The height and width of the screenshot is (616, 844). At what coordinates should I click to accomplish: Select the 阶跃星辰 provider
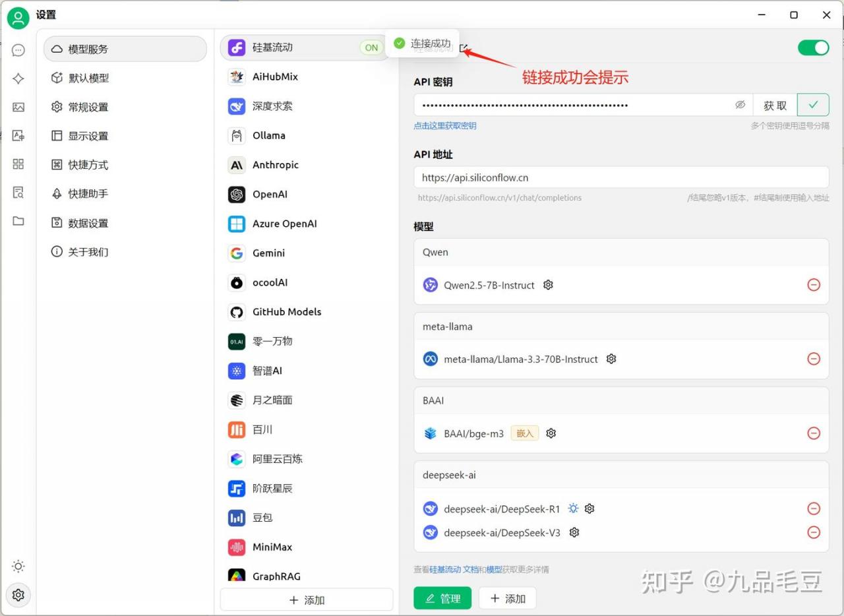[307, 488]
